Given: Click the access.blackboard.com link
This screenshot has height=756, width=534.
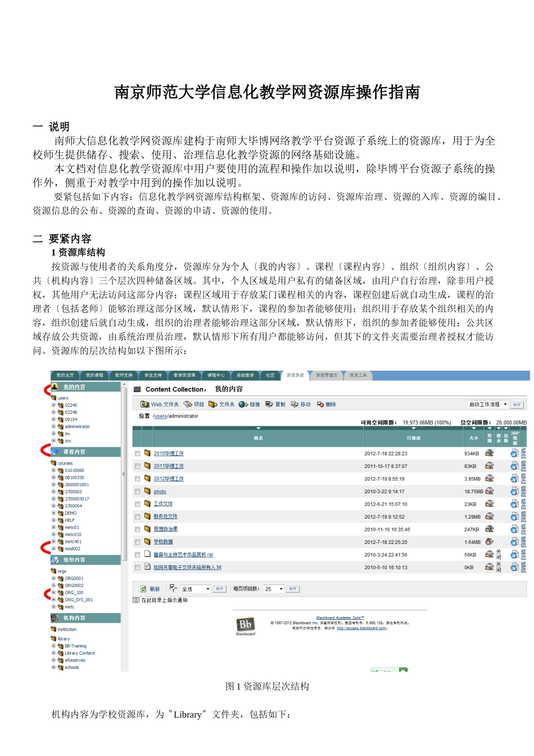Looking at the screenshot, I should pos(361,628).
